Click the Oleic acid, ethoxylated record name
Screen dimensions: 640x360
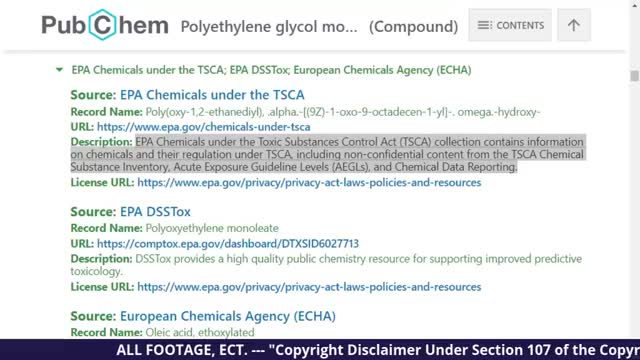point(200,332)
